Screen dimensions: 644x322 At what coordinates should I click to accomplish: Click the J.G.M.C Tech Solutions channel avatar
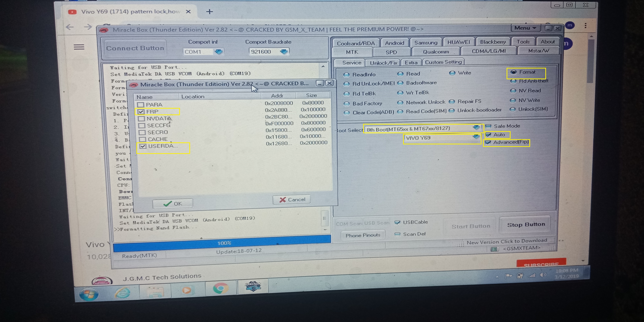click(102, 280)
